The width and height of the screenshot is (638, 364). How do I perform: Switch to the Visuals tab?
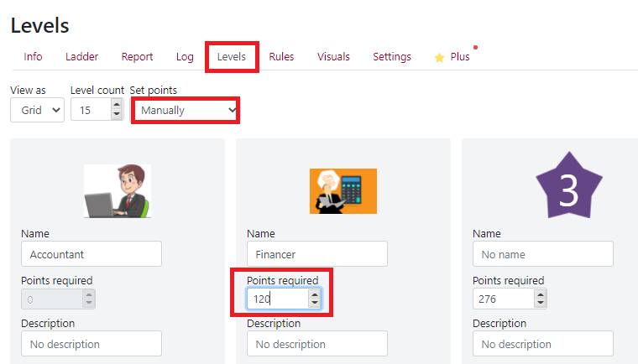point(333,56)
